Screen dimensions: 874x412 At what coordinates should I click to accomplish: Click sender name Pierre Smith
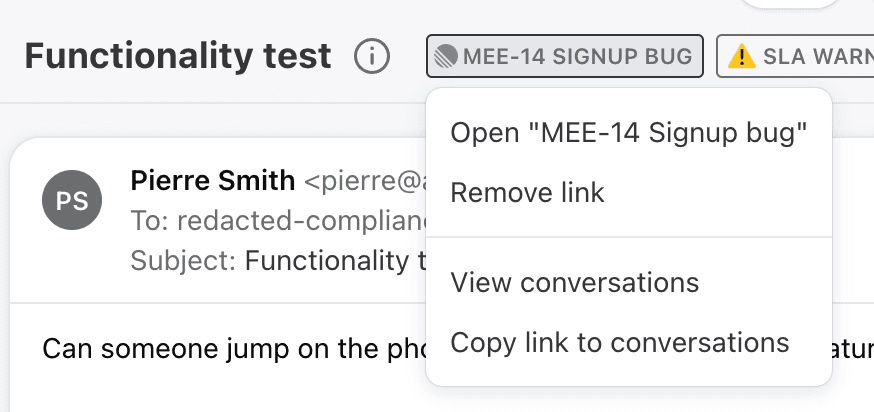coord(212,181)
